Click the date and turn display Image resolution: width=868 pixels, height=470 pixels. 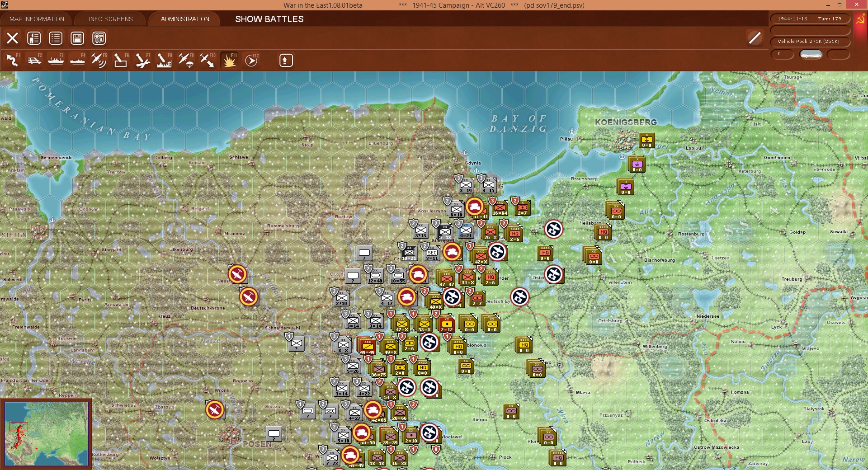click(x=810, y=19)
